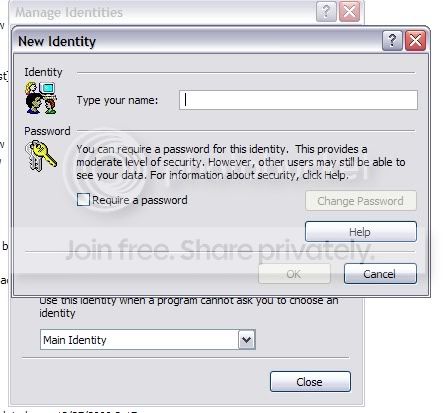Close the New Identity dialog with red X
This screenshot has height=413, width=447.
coord(415,41)
